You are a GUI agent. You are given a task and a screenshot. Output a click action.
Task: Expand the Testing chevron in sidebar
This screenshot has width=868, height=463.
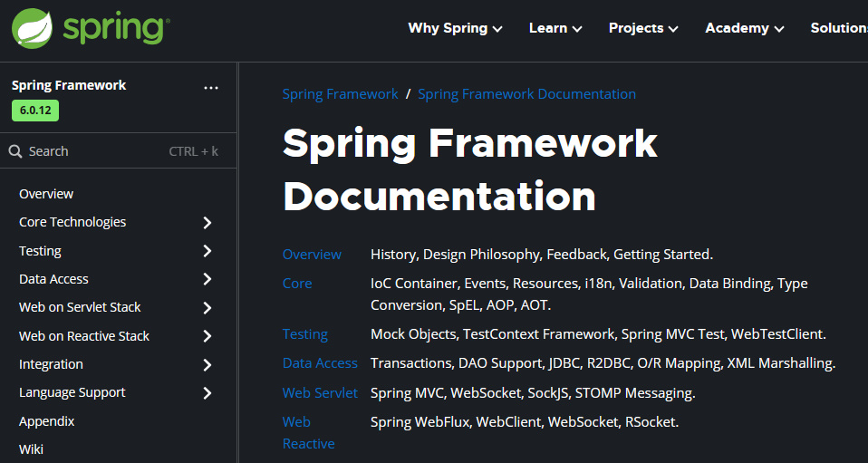click(x=207, y=251)
